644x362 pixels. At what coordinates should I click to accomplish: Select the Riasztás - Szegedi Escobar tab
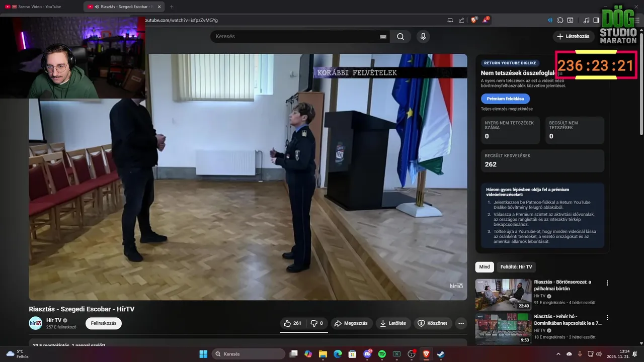click(125, 7)
